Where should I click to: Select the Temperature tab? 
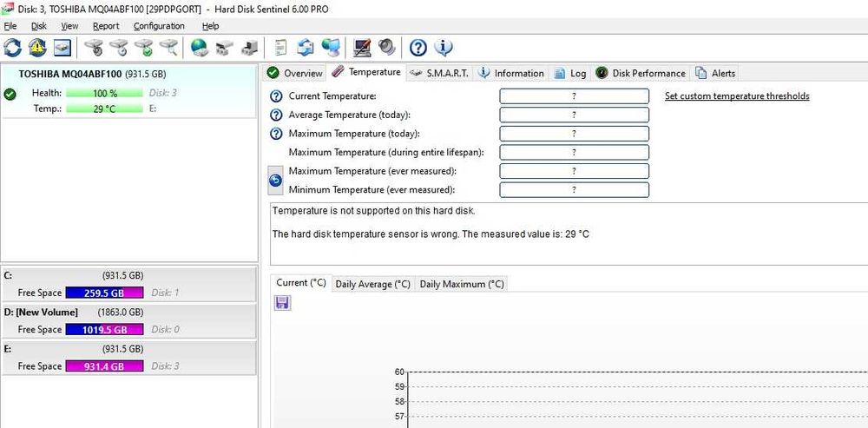coord(366,72)
